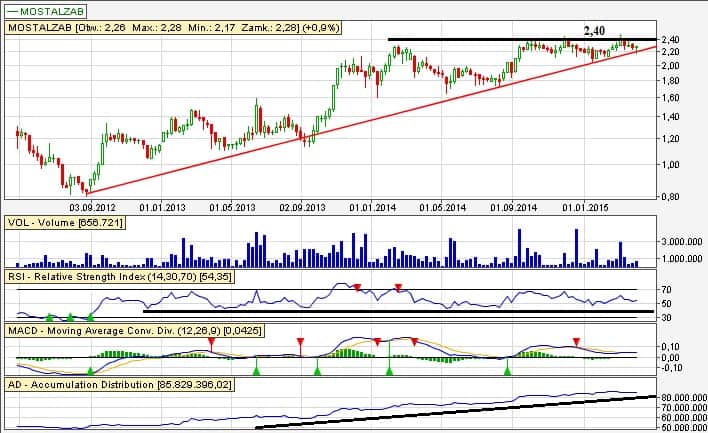Click the leftmost green buy arrow in RSI panel

coord(49,316)
